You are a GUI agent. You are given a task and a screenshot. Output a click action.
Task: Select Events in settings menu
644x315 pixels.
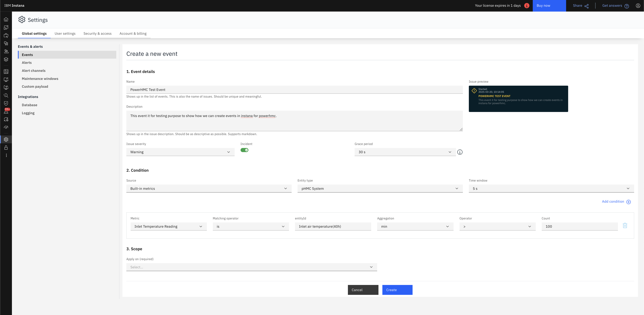point(67,55)
